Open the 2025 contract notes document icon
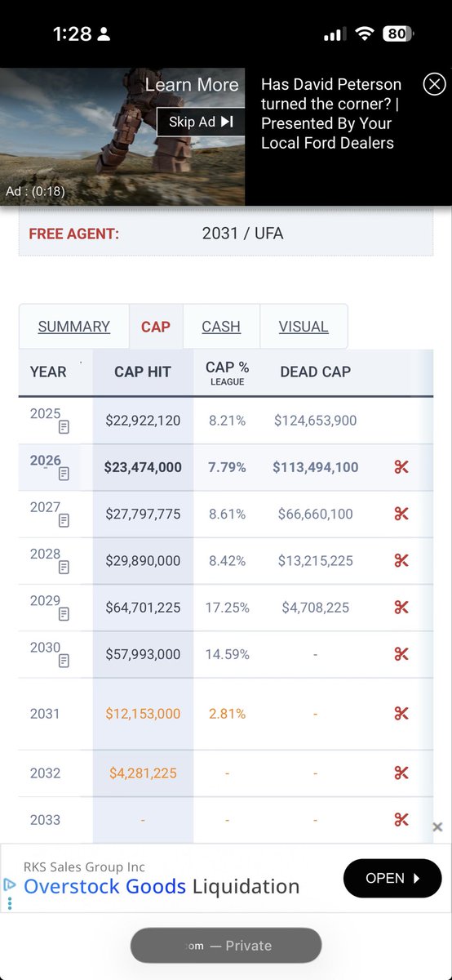The height and width of the screenshot is (980, 452). (64, 427)
